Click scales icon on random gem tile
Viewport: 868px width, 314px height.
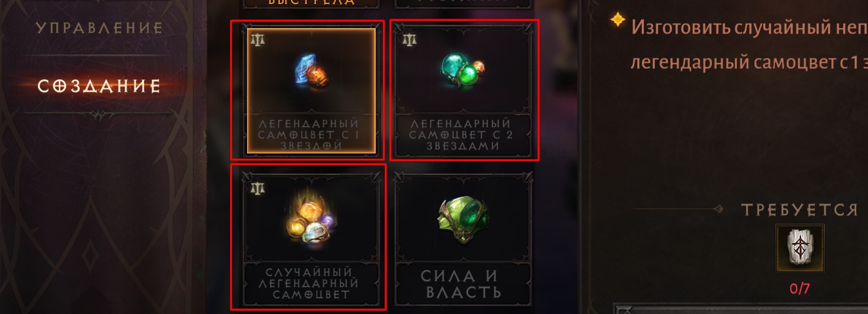[258, 187]
